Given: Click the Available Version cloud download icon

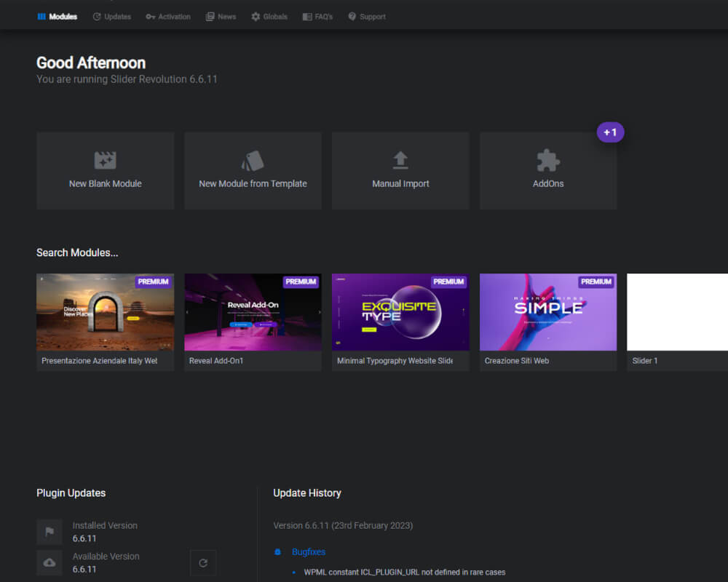Looking at the screenshot, I should coord(50,562).
